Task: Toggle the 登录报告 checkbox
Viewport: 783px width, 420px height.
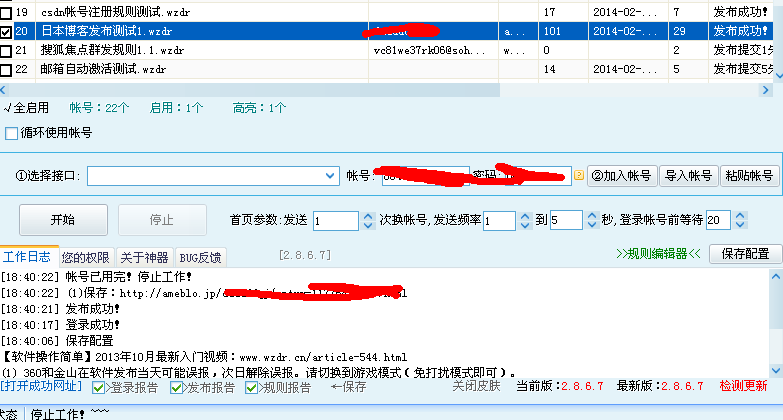Action: pos(98,388)
